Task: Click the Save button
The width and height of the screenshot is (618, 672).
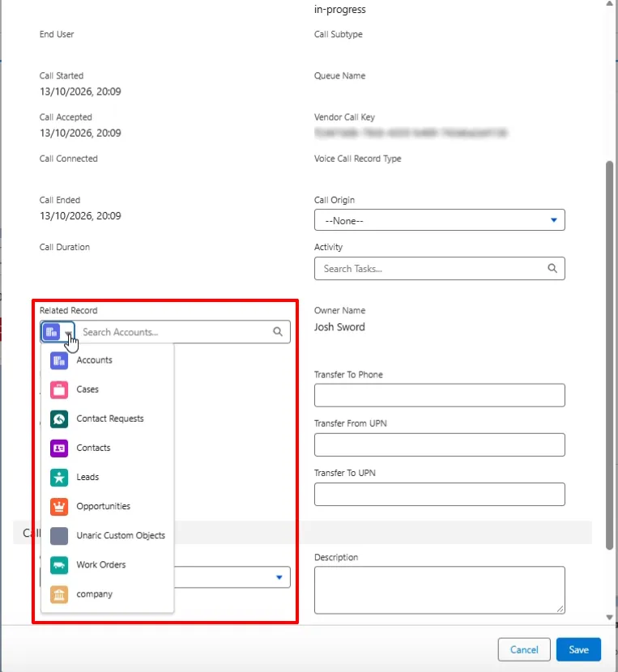Action: 578,649
